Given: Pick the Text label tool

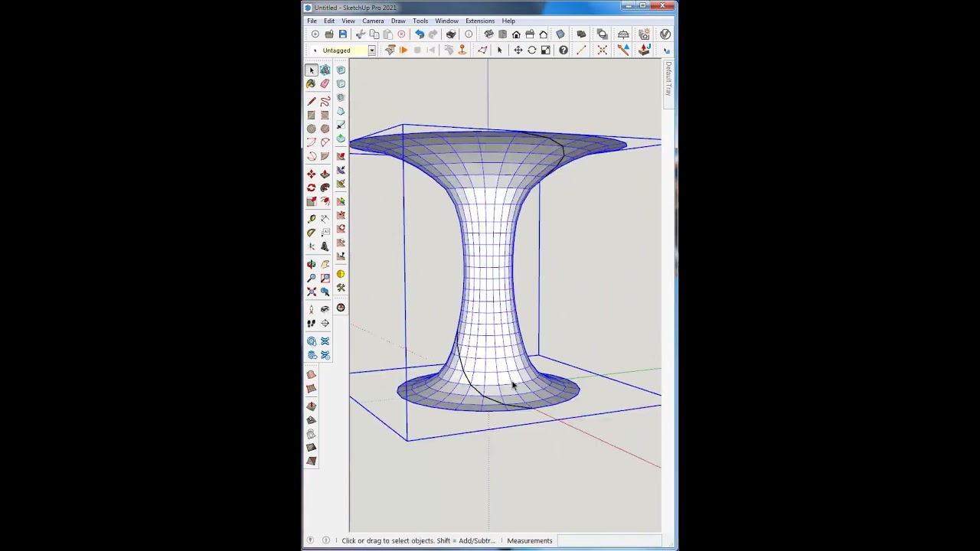Looking at the screenshot, I should pyautogui.click(x=325, y=232).
